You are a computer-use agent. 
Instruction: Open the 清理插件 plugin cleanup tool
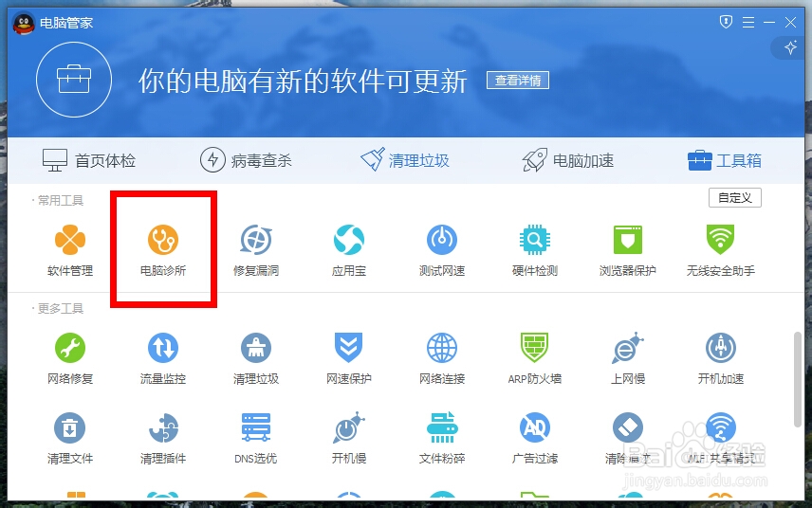pos(163,438)
